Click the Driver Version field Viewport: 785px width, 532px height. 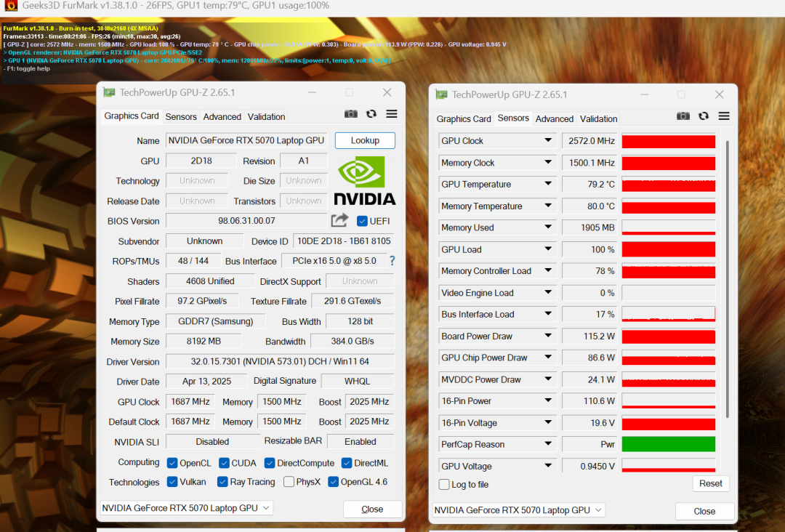tap(280, 361)
